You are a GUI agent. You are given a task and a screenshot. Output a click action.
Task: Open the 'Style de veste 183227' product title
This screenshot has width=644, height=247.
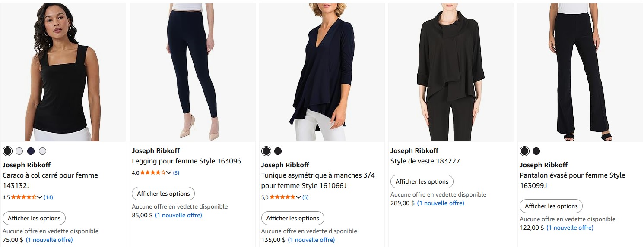(425, 161)
